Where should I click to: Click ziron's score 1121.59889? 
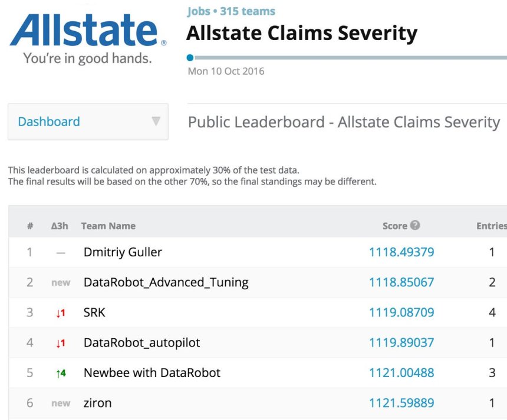401,403
